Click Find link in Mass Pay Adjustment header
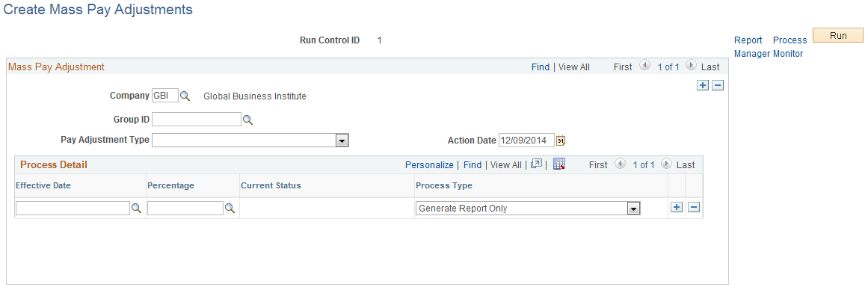The width and height of the screenshot is (868, 290). coord(541,67)
